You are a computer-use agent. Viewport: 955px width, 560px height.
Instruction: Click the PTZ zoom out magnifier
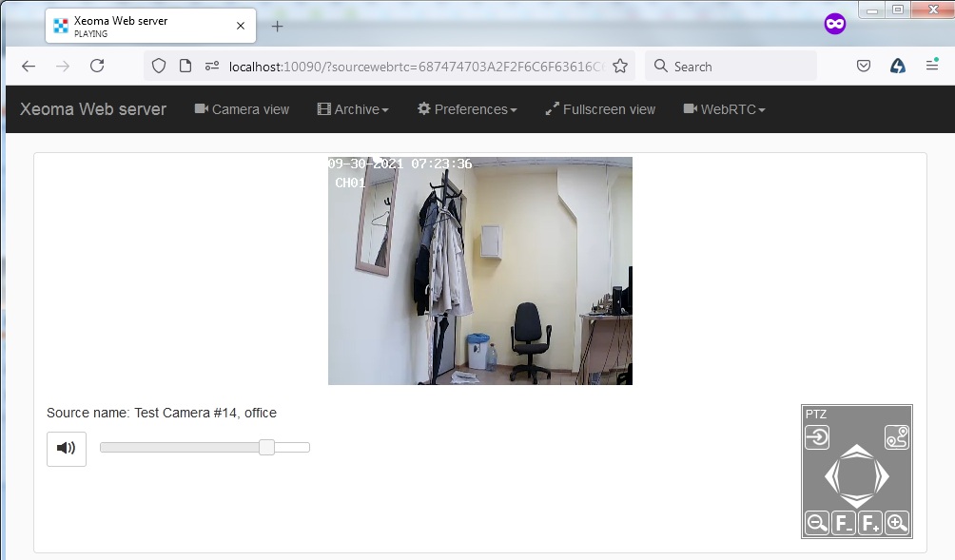pos(817,523)
